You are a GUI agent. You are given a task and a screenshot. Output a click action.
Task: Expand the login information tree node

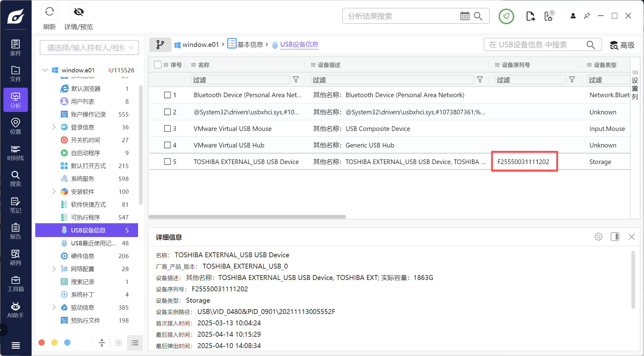point(54,127)
